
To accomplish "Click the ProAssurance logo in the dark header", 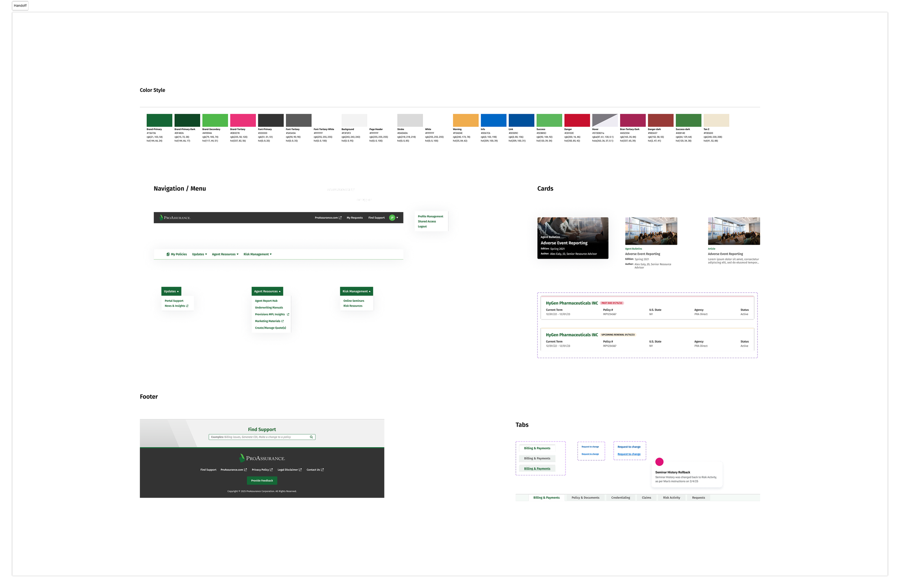I will pos(175,217).
